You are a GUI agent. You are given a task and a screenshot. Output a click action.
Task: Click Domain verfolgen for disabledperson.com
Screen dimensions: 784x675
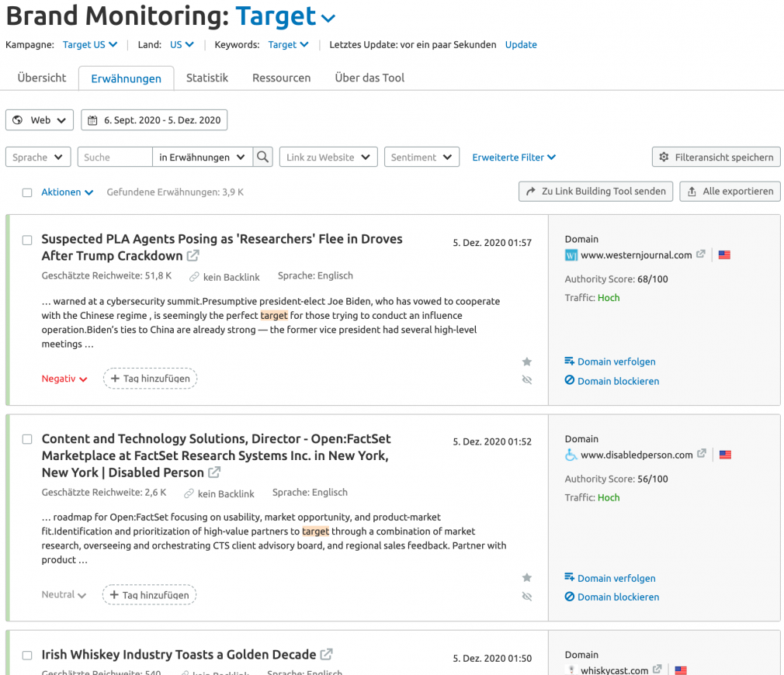610,578
